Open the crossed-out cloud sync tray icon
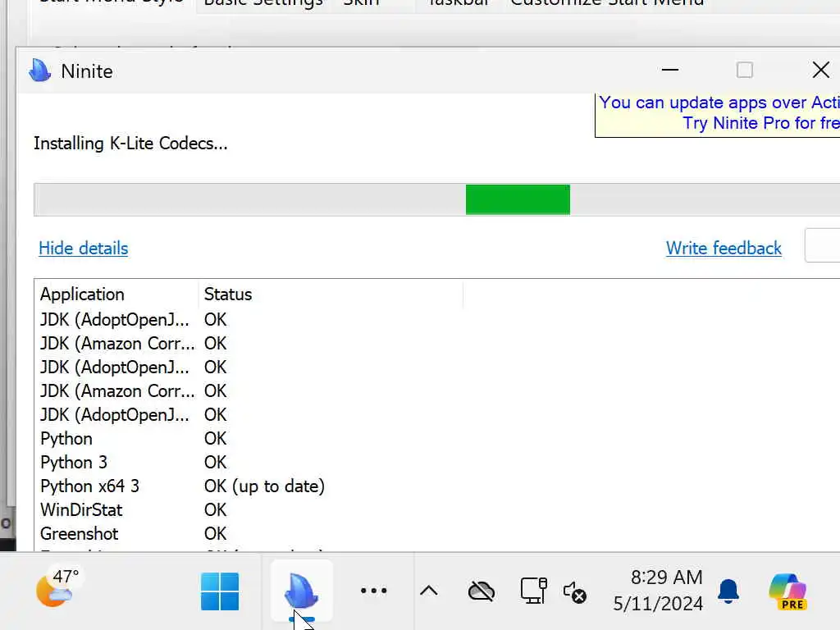The height and width of the screenshot is (630, 840). pyautogui.click(x=481, y=591)
